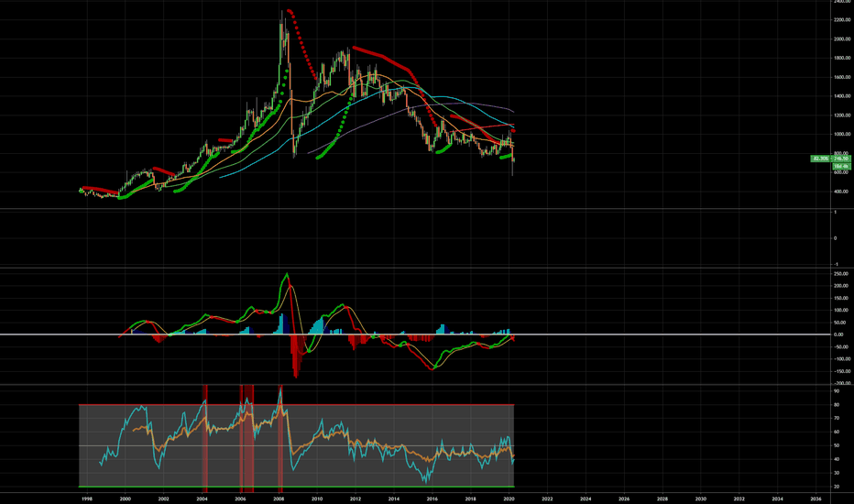
Task: Click the -1 label in the middle pane scale
Action: pyautogui.click(x=836, y=264)
